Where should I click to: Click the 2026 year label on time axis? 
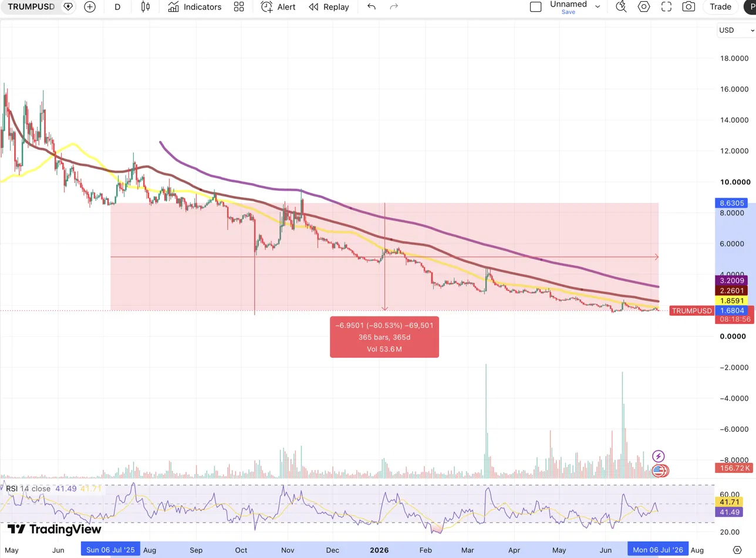point(380,550)
